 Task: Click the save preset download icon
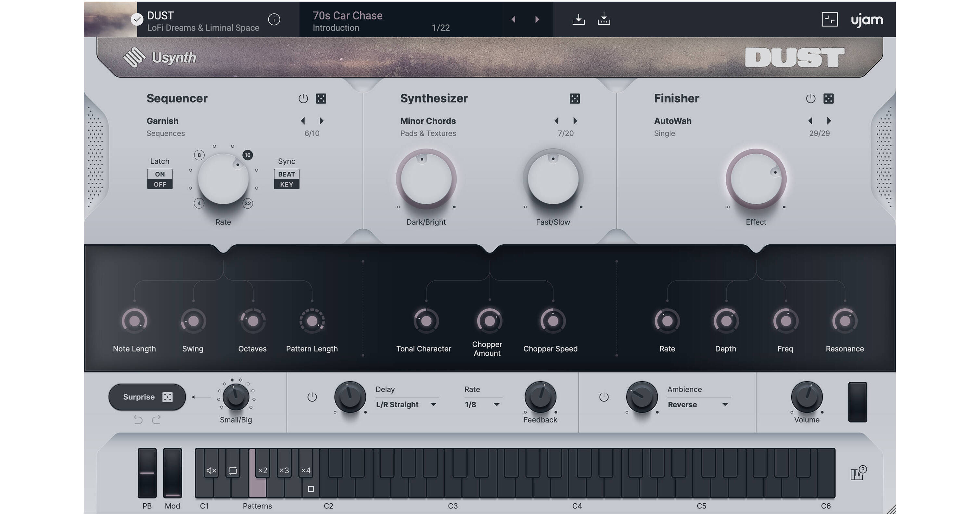pos(578,19)
